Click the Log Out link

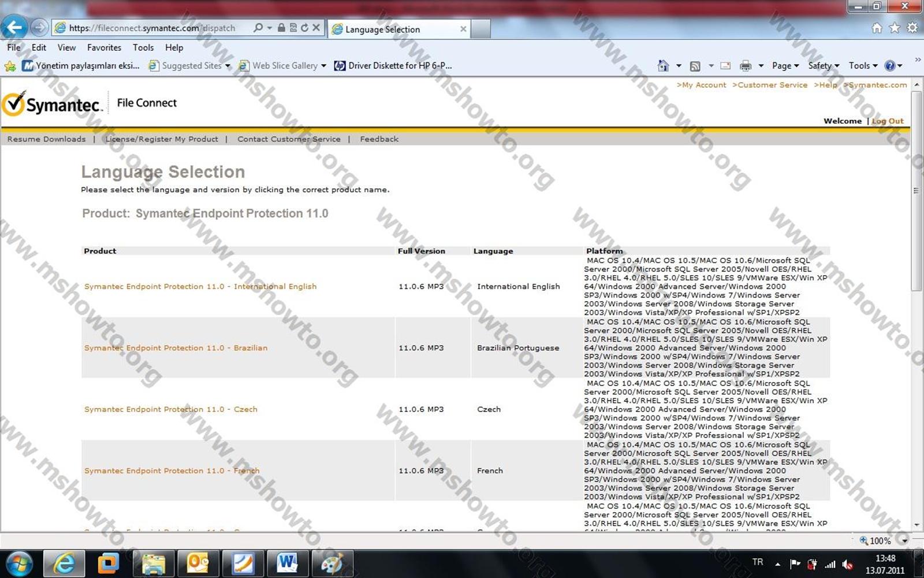point(888,121)
